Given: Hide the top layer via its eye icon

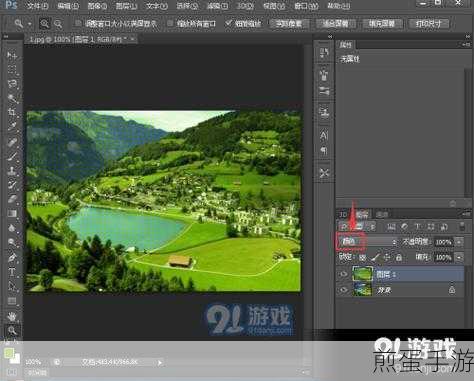Looking at the screenshot, I should click(x=343, y=274).
